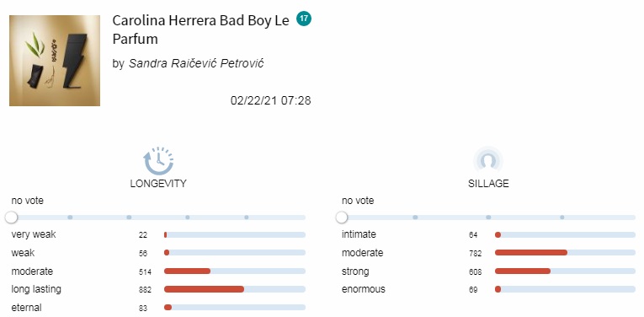
Task: Select the intimate sillage bar
Action: [x=565, y=234]
